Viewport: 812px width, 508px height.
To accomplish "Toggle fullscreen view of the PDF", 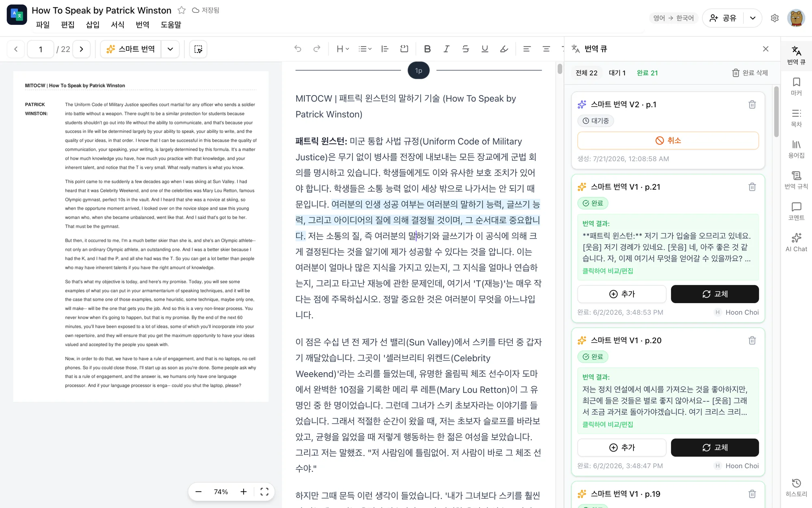I will [x=264, y=492].
